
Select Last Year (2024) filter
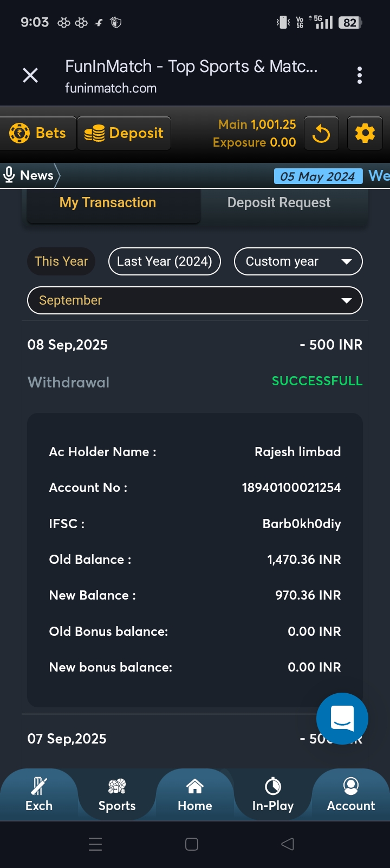[x=165, y=261]
